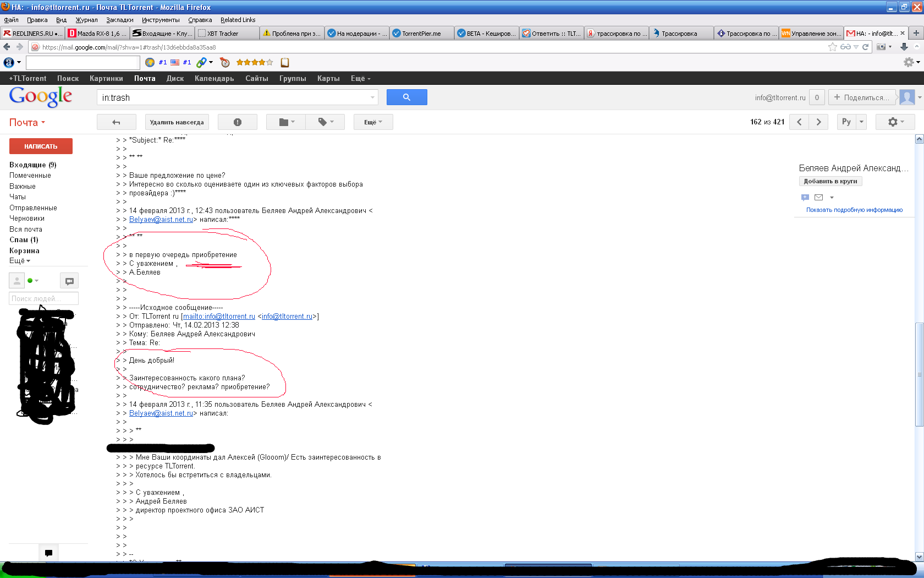Click the Alexa toolbar search box
The height and width of the screenshot is (578, 924).
(83, 62)
